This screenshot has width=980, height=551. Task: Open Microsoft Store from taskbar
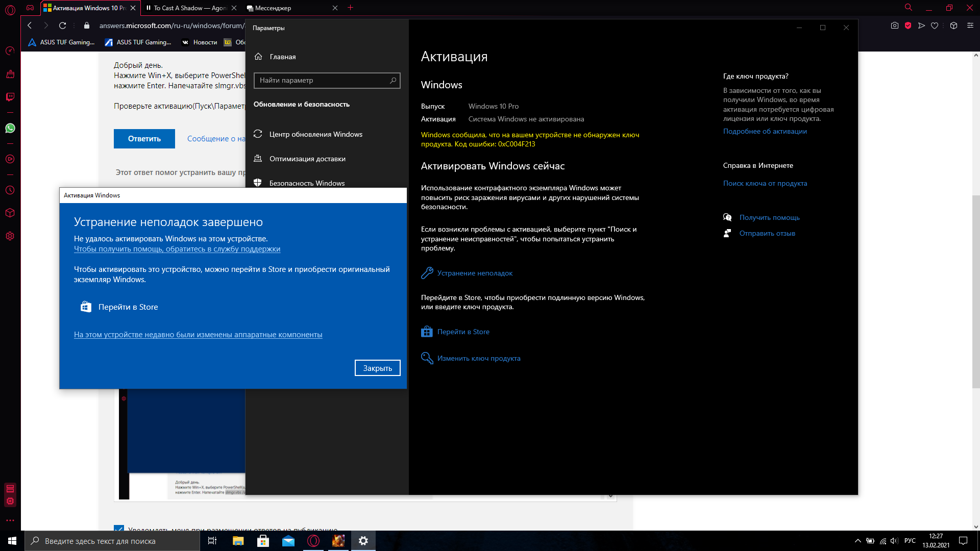pos(263,541)
